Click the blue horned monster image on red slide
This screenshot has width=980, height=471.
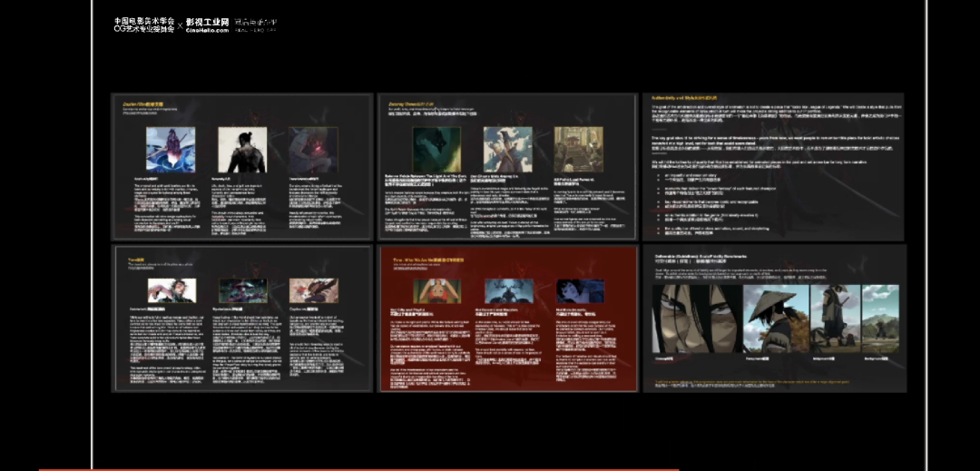click(507, 290)
